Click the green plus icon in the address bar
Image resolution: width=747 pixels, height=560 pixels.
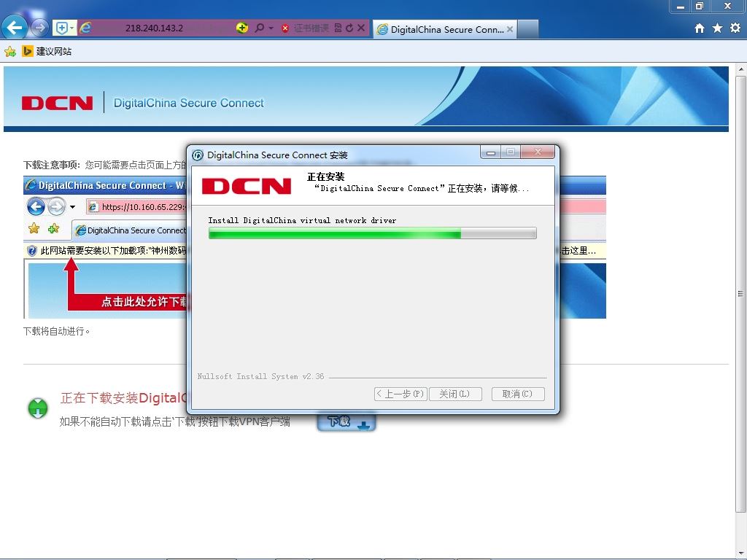[242, 28]
